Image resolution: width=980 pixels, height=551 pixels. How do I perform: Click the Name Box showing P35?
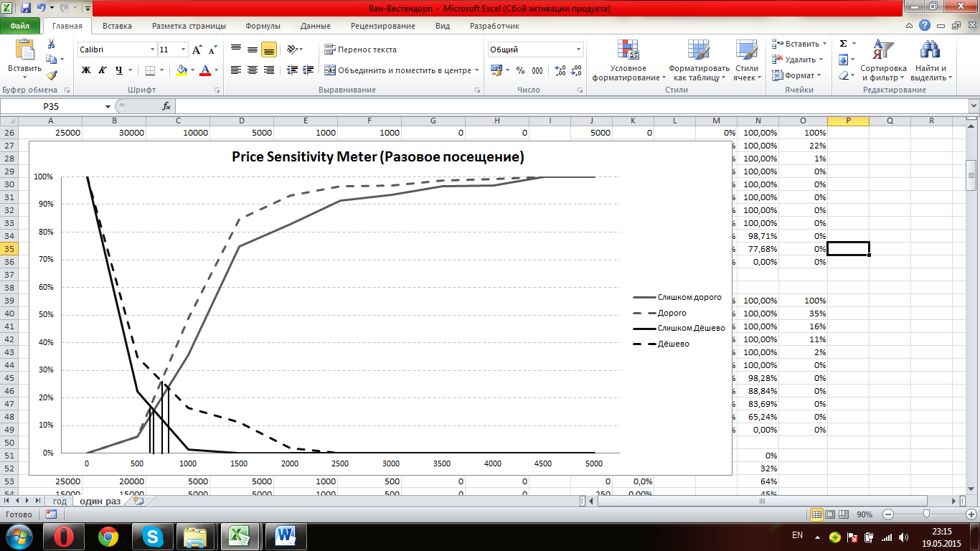coord(52,105)
